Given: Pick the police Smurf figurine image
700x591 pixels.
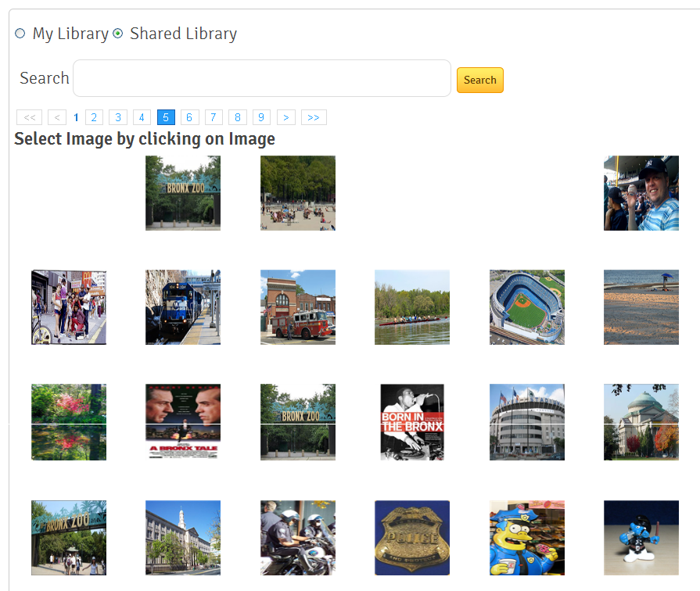Looking at the screenshot, I should (641, 537).
